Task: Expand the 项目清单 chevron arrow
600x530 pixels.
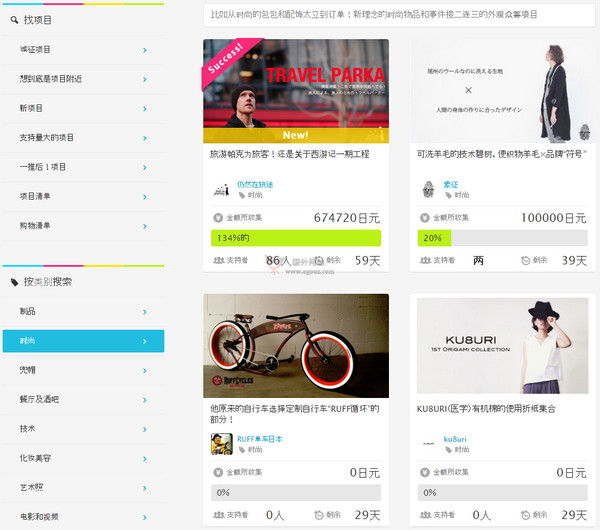Action: [x=145, y=197]
